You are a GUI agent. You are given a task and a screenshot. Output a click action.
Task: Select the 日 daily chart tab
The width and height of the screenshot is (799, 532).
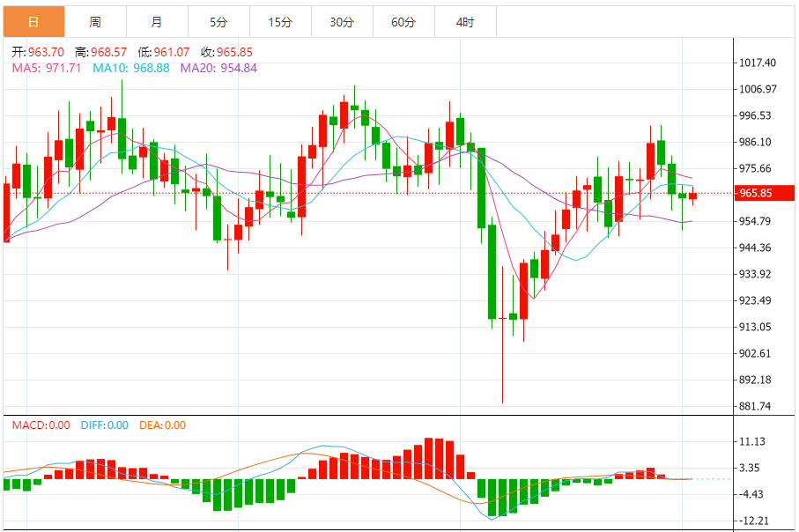coord(33,22)
